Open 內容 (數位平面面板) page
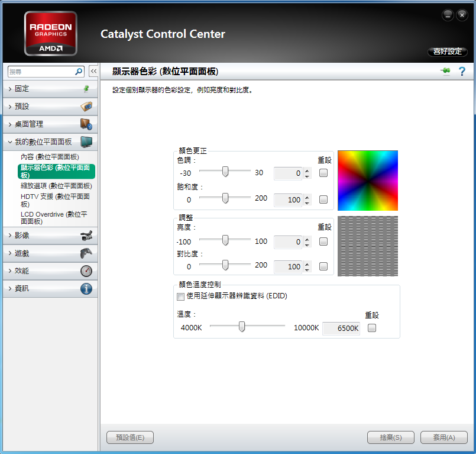Screen dimensions: 476x454 click(x=50, y=157)
